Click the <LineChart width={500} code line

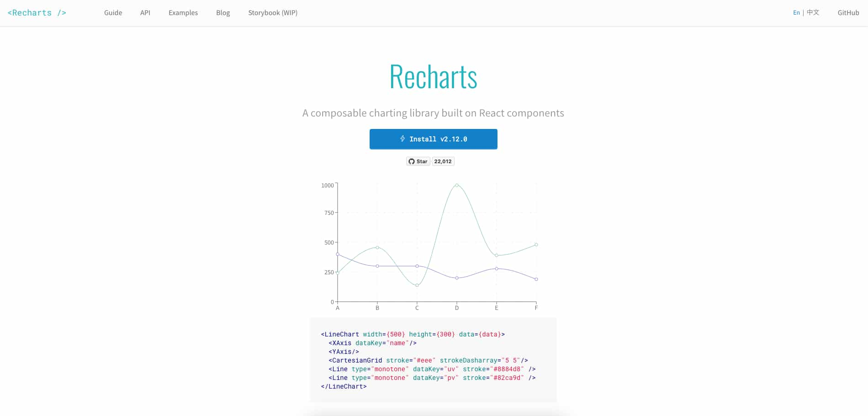(413, 334)
